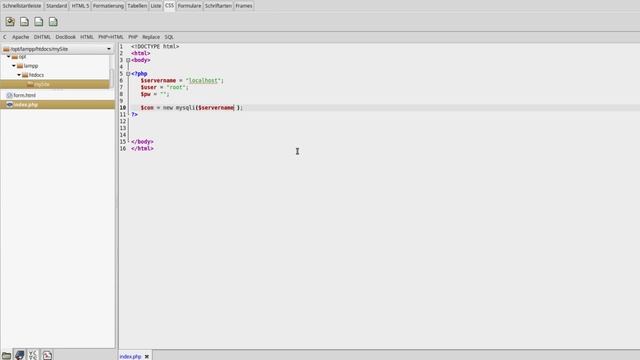Viewport: 640px width, 360px height.
Task: Open the SQL snippets menu
Action: (x=169, y=37)
